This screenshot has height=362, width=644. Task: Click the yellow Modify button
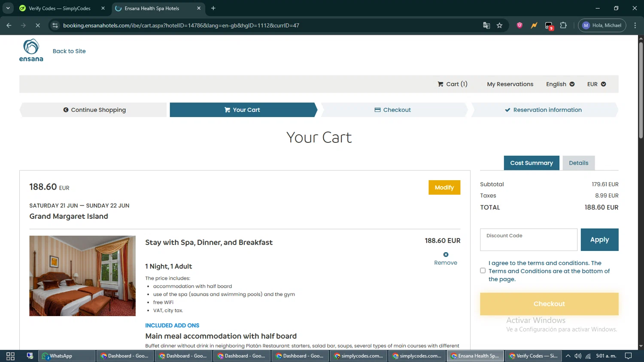444,187
